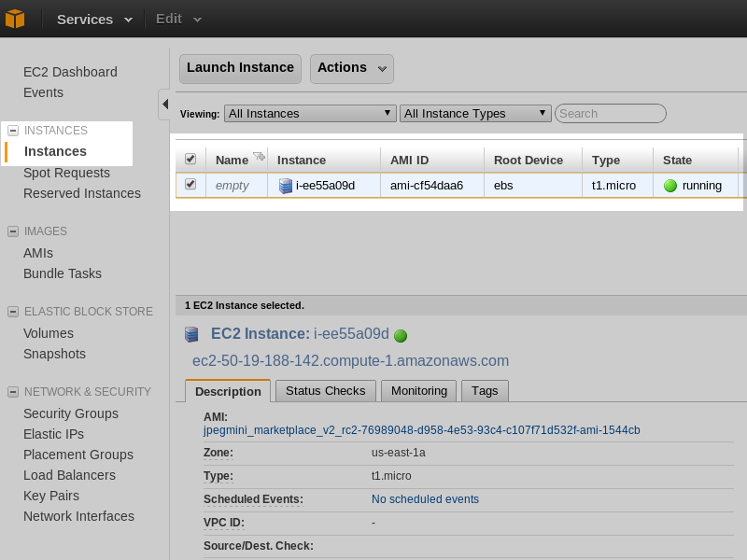Click the ami-cf54daa6 cell
The image size is (747, 560).
tap(427, 185)
